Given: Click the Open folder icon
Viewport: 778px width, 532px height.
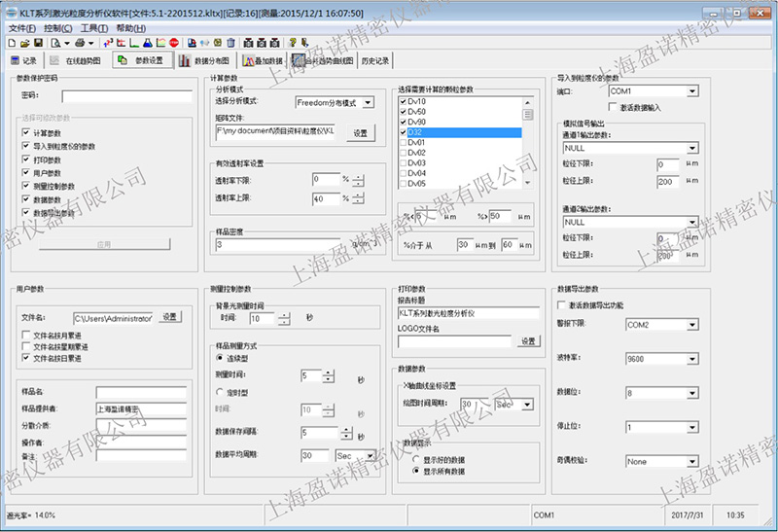Looking at the screenshot, I should 24,43.
